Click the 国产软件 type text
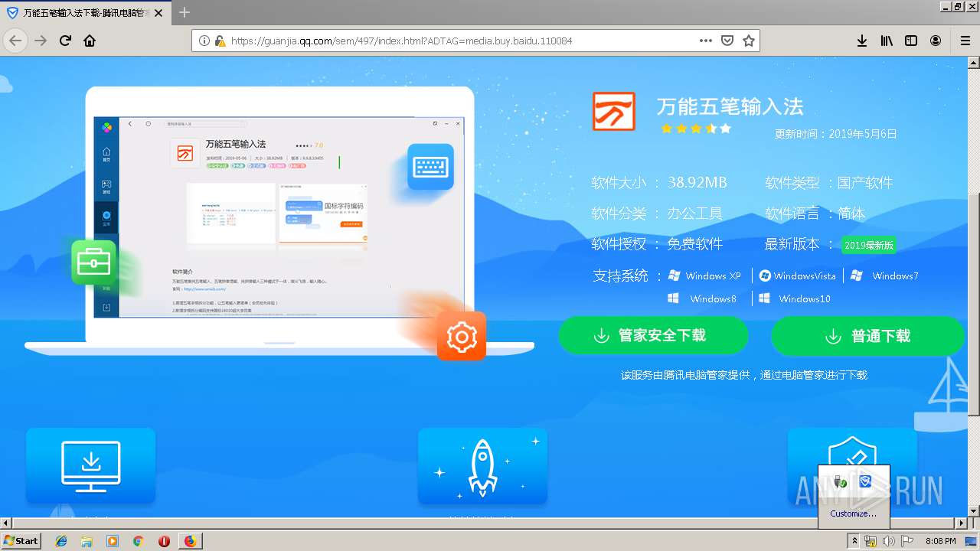Screen dimensions: 980x551 865,183
